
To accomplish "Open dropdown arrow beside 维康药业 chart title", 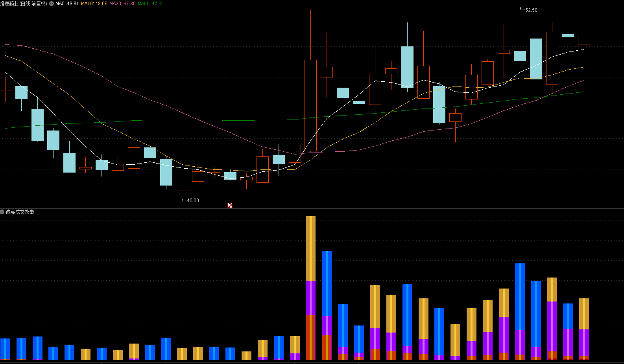I will [x=52, y=4].
